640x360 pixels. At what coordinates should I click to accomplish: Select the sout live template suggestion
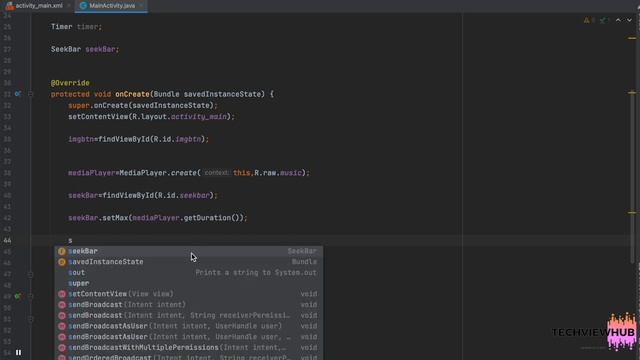click(x=189, y=272)
